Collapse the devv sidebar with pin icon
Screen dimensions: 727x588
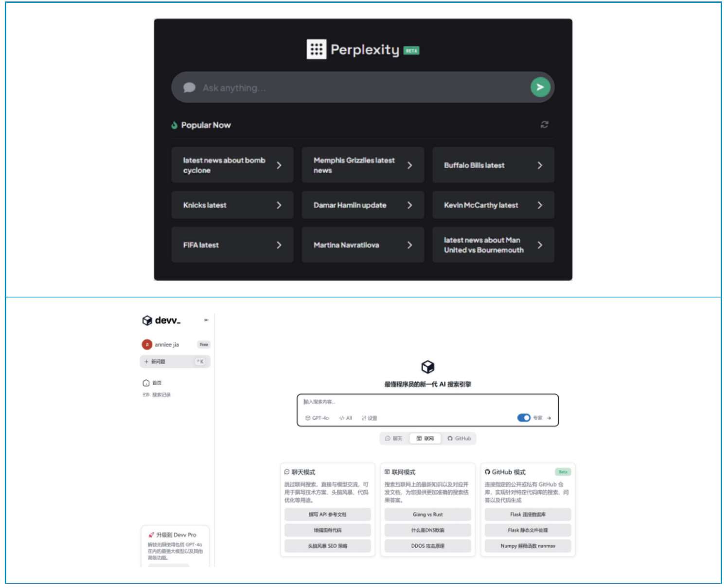206,320
